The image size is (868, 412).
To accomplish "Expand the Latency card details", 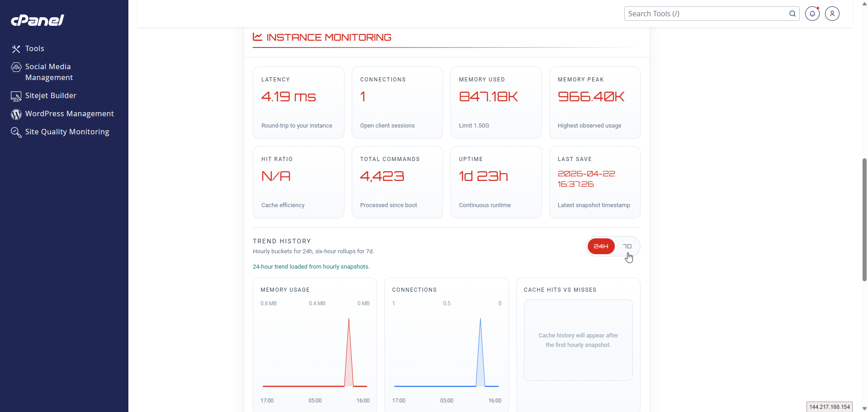I will 298,103.
